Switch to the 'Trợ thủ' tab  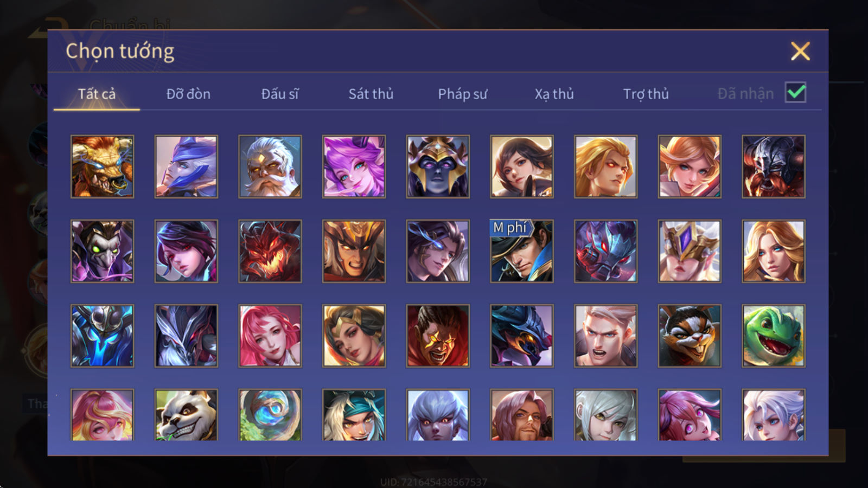pos(646,94)
